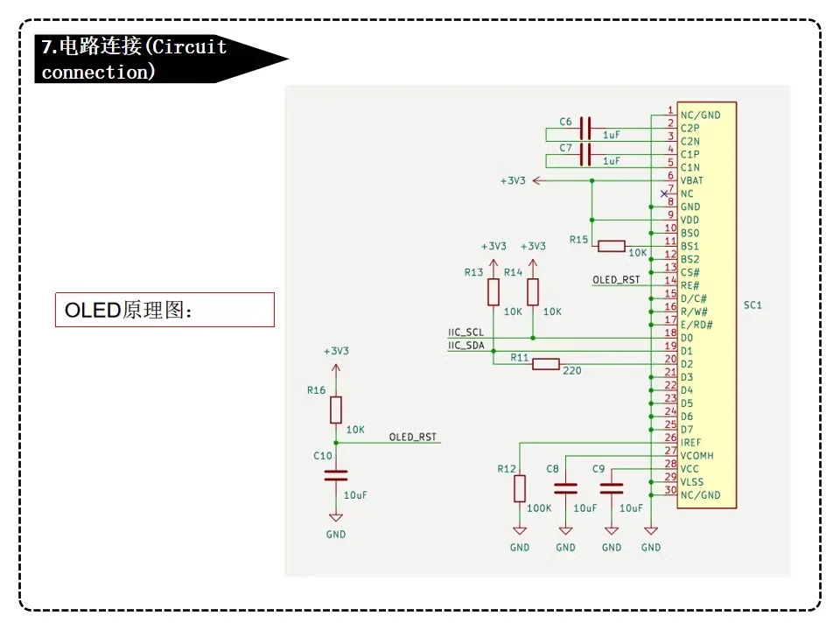Click the 'OLED原理图:' text box

[165, 310]
